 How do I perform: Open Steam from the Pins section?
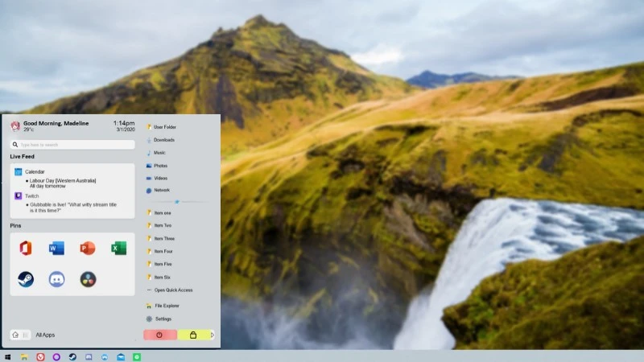(26, 279)
